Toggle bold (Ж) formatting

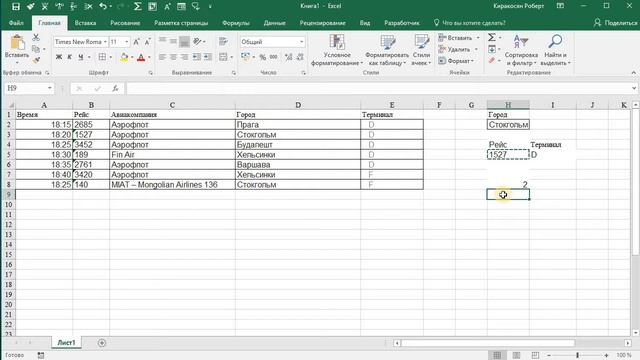pos(59,57)
